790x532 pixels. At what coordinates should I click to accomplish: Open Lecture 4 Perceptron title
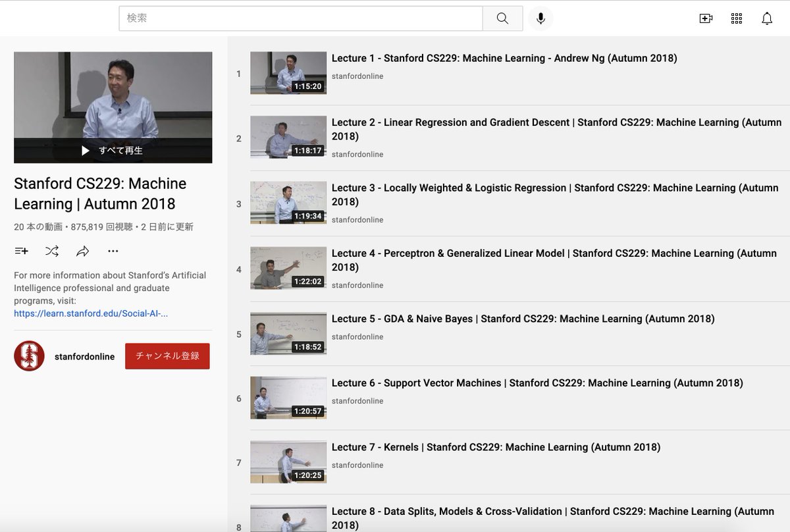554,260
